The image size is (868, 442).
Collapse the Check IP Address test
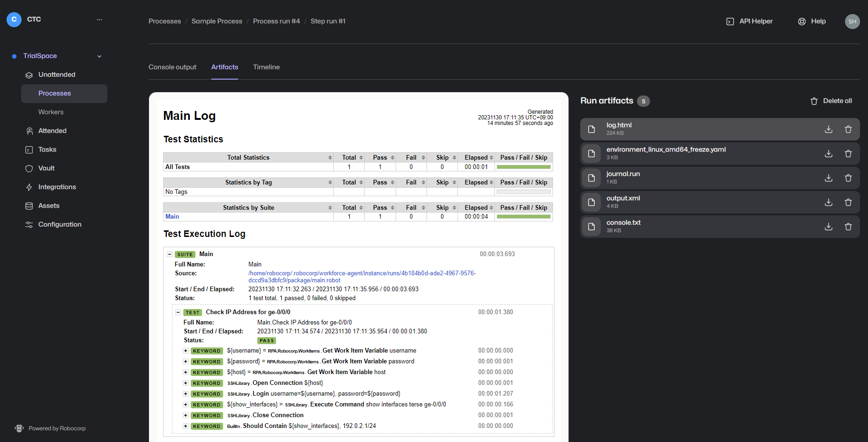tap(178, 312)
